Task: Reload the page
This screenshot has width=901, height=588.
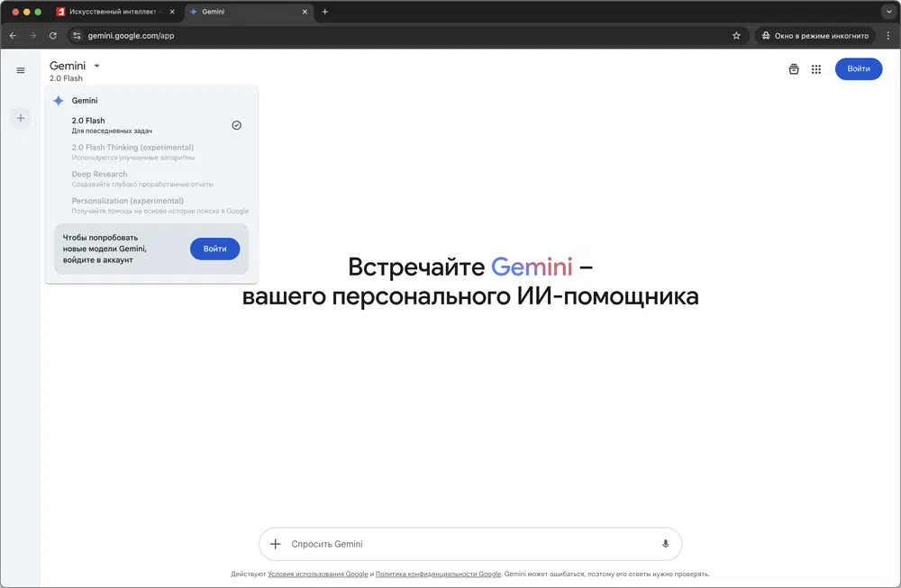Action: (53, 36)
